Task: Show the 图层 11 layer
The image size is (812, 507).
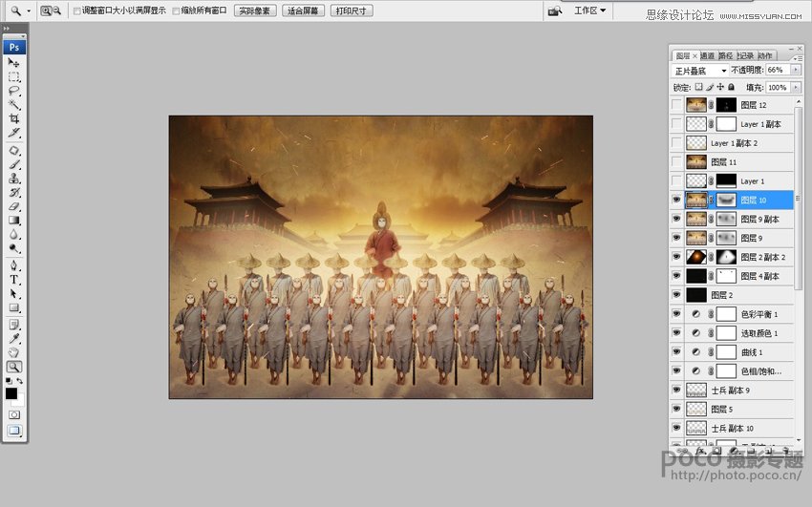Action: click(x=676, y=162)
